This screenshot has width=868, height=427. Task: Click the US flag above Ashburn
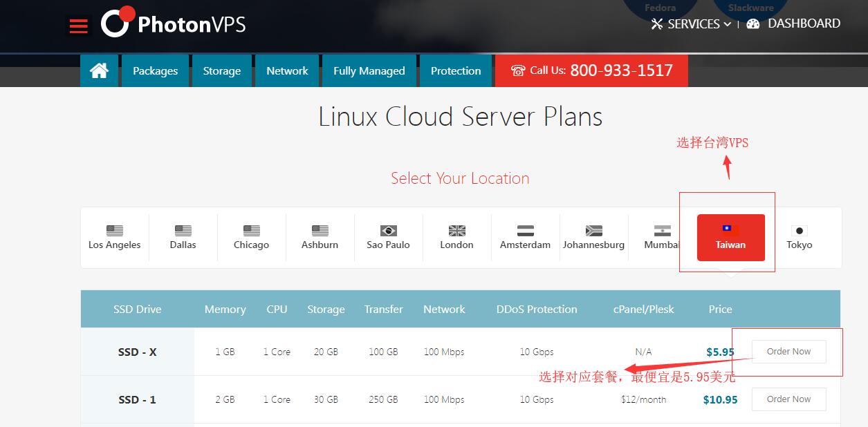320,230
